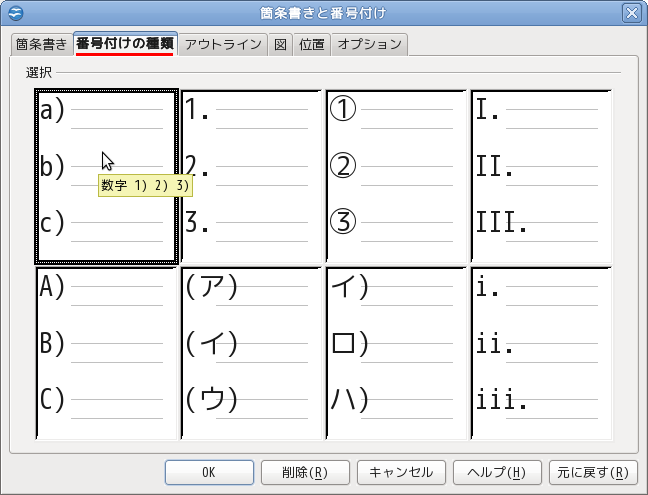648x495 pixels.
Task: Go to the 位置 tab
Action: (x=312, y=44)
